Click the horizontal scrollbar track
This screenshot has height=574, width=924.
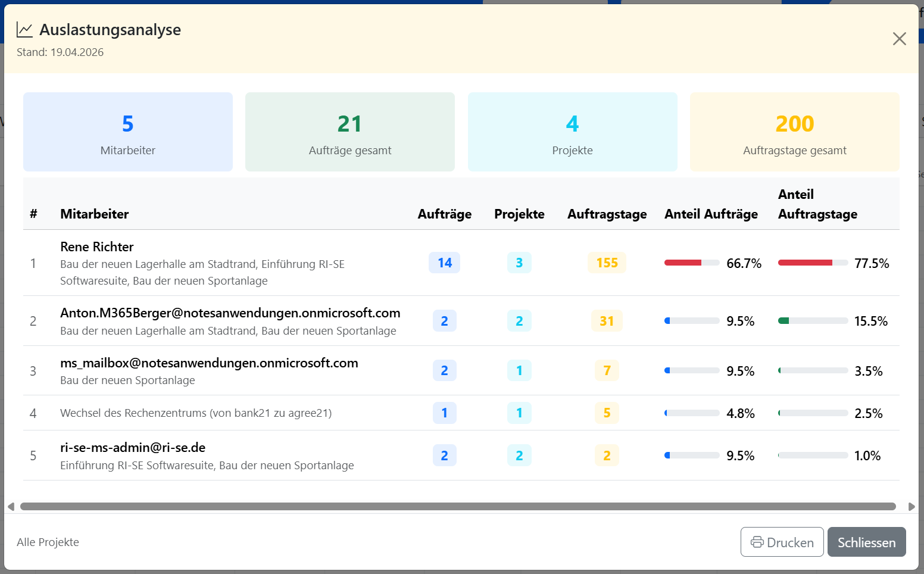pos(457,507)
